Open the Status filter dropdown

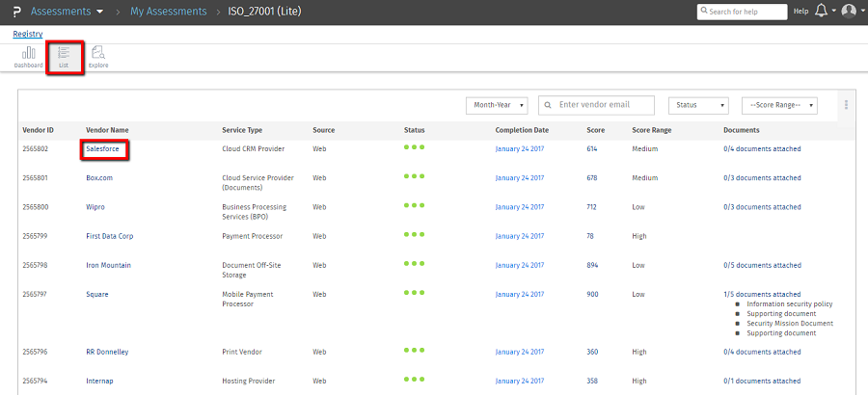pos(700,105)
